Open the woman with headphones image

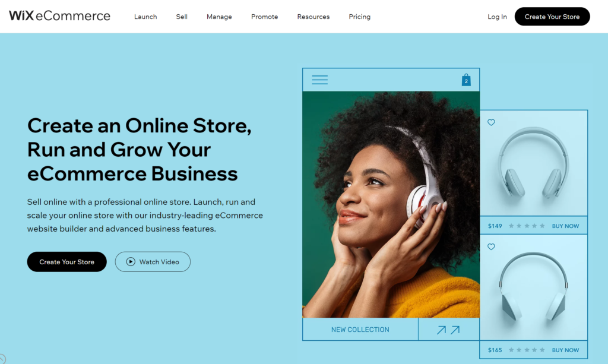point(391,205)
